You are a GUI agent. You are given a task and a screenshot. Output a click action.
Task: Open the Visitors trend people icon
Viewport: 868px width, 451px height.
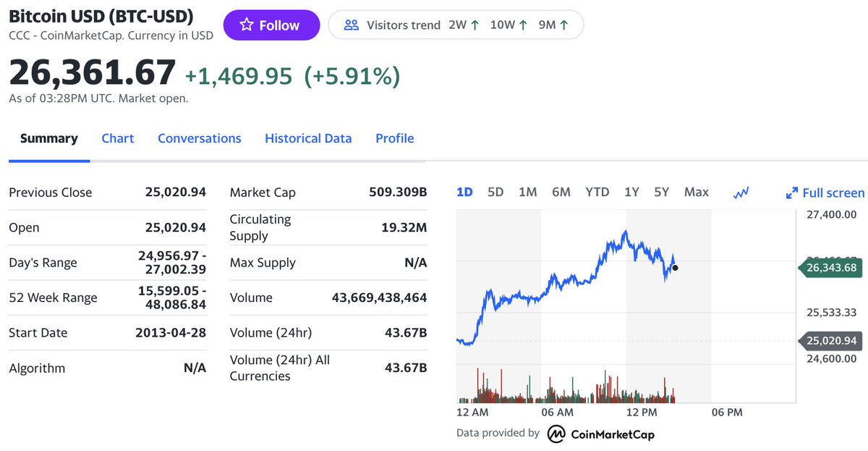(352, 25)
